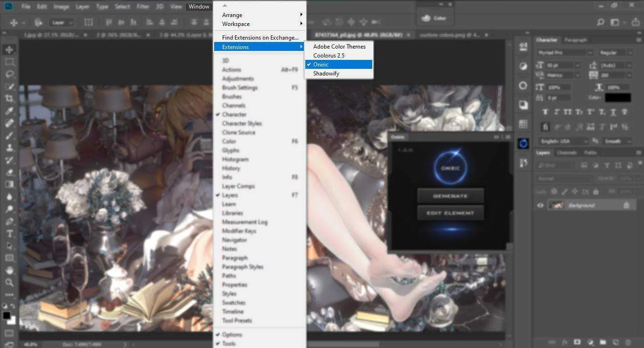Select the History Brush tool
Screen dimensions: 644x348
tap(9, 160)
